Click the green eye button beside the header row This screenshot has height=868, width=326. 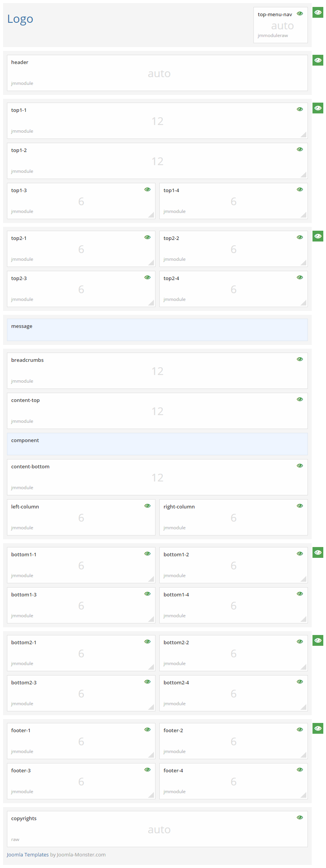pos(318,60)
